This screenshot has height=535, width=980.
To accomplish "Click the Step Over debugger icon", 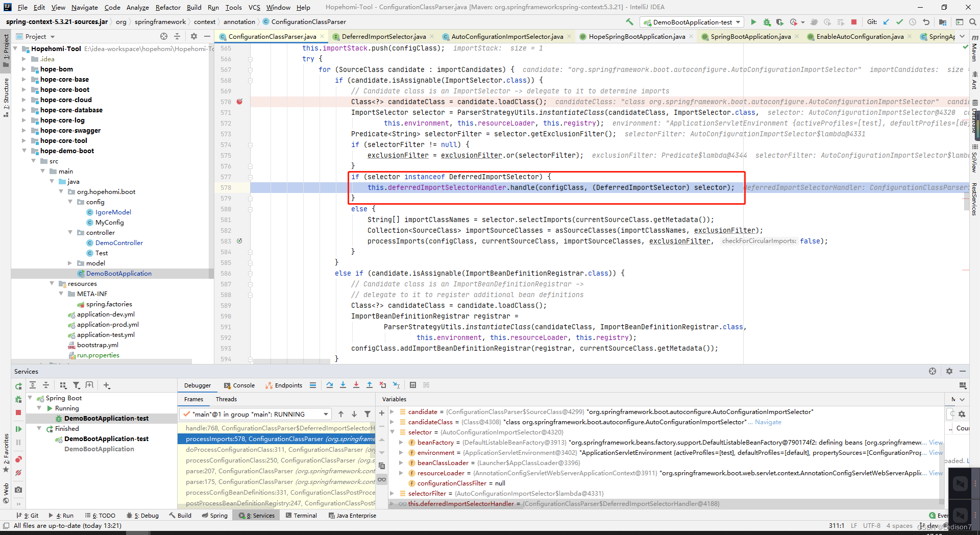I will [x=330, y=385].
